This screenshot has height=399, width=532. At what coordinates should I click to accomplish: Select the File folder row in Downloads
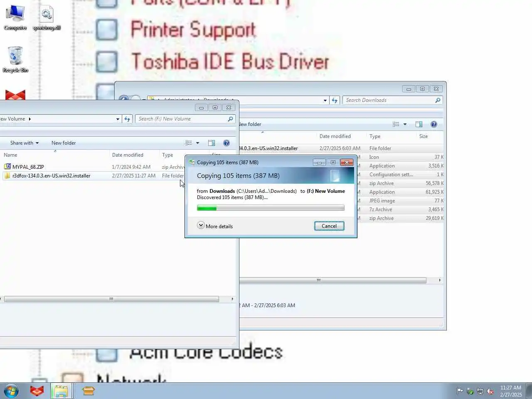point(341,148)
